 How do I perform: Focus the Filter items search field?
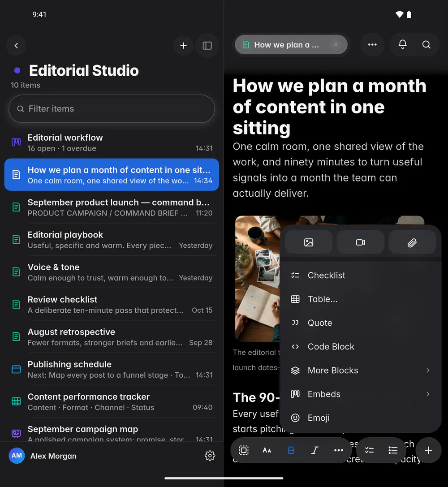[112, 109]
